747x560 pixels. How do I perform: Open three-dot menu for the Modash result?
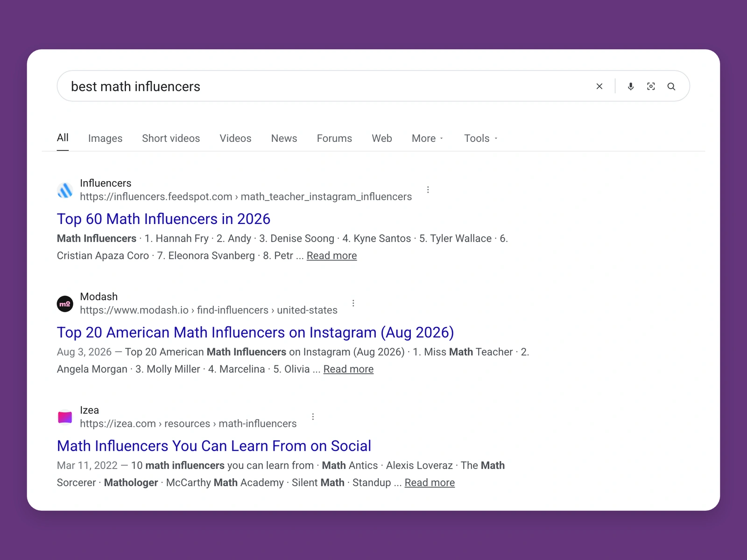click(x=353, y=303)
